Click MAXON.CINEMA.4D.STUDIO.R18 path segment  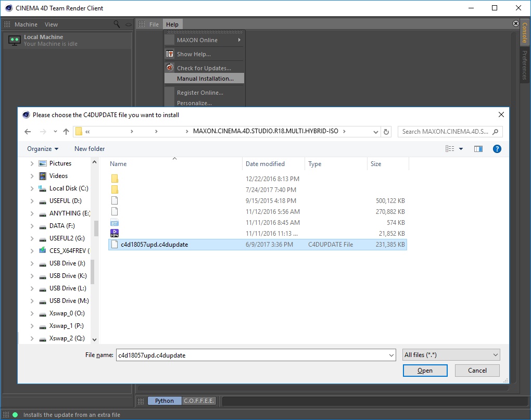point(265,131)
